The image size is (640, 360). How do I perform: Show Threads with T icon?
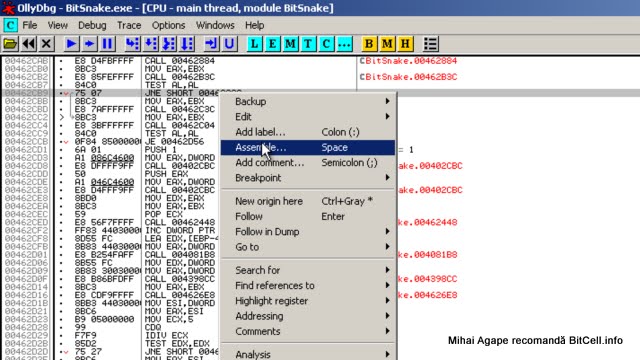point(308,44)
